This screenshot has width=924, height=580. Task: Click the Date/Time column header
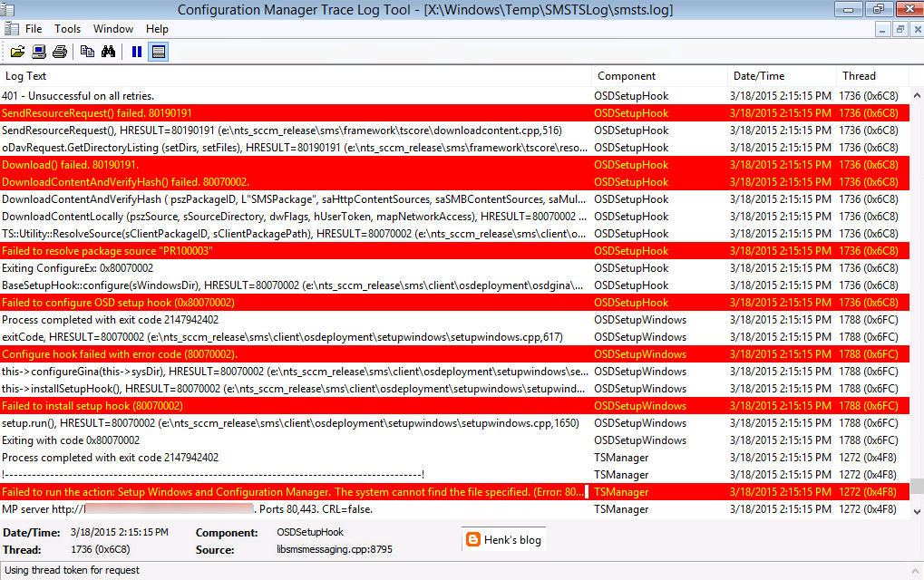pos(782,76)
